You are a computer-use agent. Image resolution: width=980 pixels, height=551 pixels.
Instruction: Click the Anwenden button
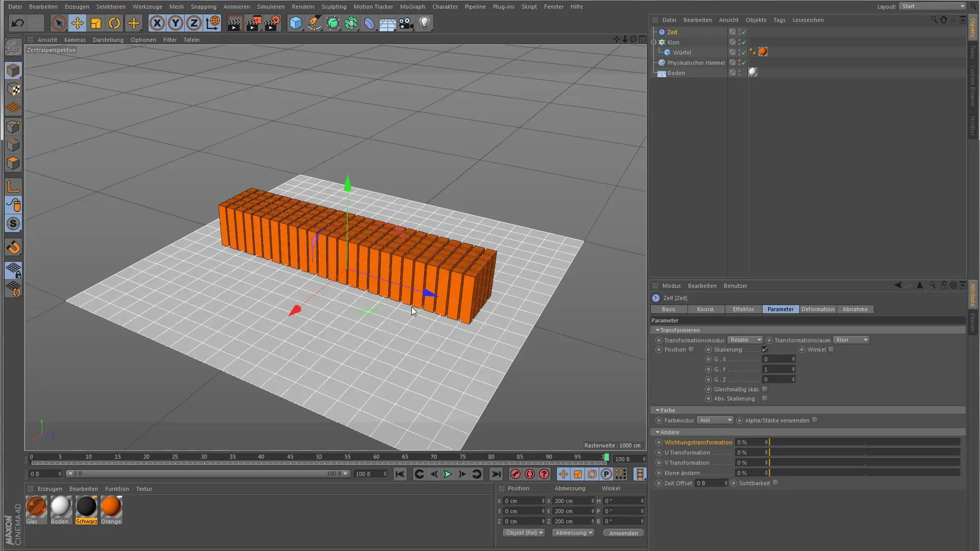coord(623,533)
